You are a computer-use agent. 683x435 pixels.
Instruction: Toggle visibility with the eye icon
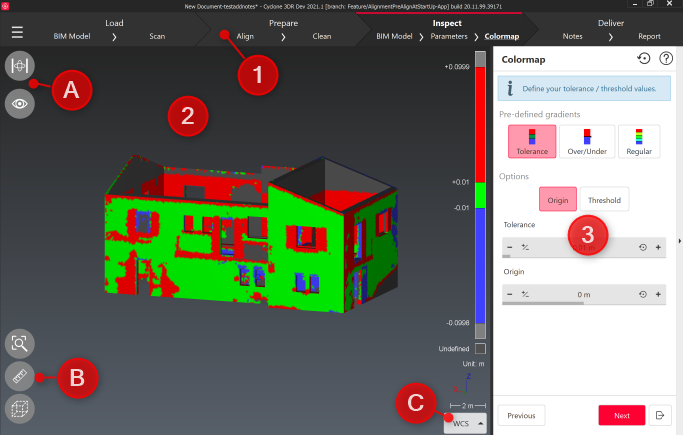(19, 103)
